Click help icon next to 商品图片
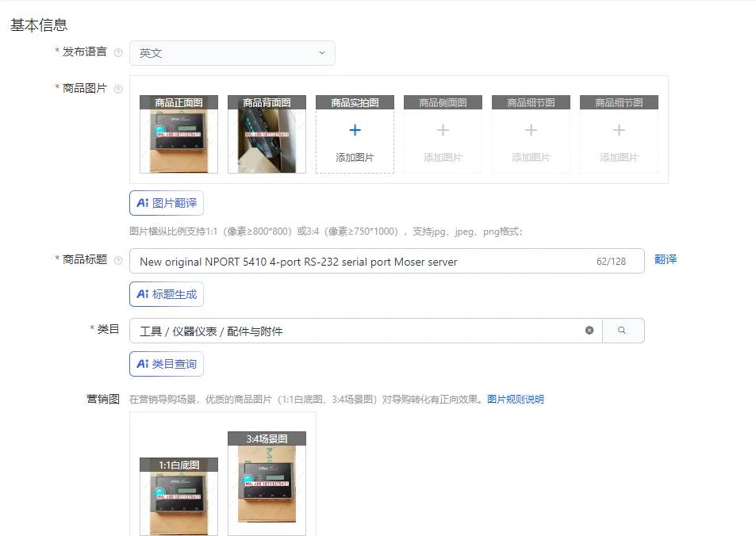The height and width of the screenshot is (536, 756). click(x=118, y=89)
